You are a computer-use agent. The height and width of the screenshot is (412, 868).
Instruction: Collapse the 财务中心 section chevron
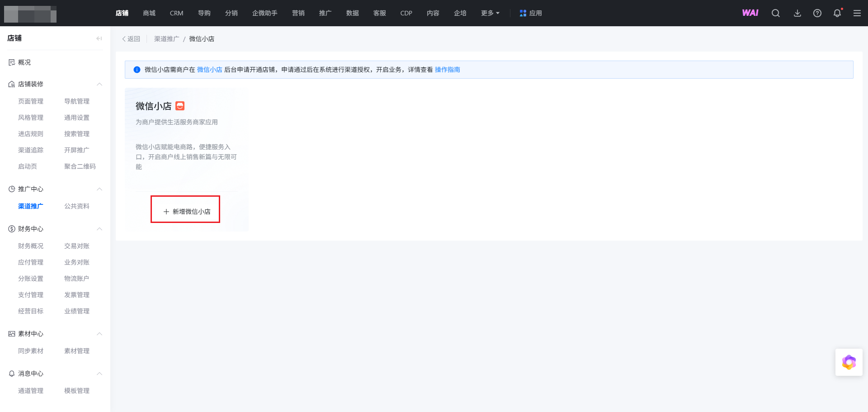tap(99, 229)
